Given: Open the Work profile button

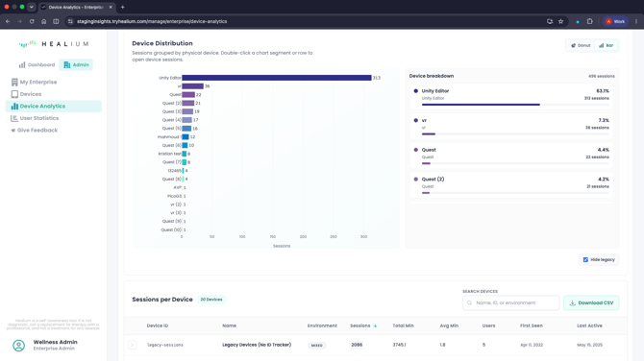Looking at the screenshot, I should [x=615, y=21].
